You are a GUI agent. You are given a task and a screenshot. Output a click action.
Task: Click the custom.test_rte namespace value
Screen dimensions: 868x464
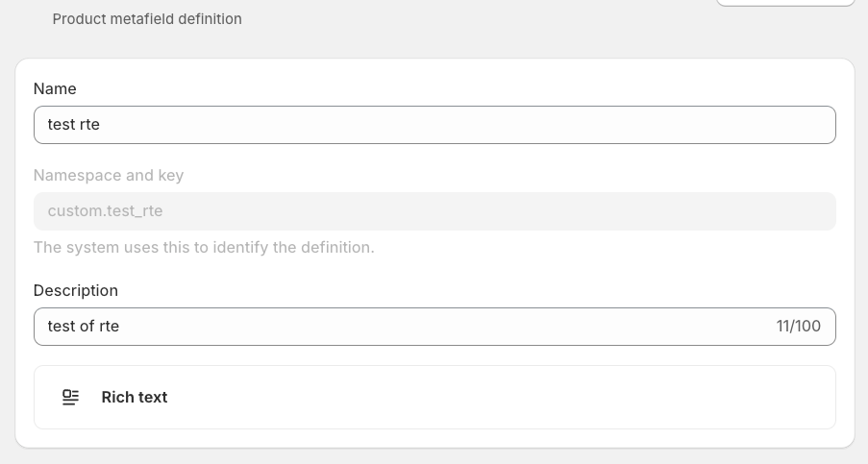pyautogui.click(x=99, y=211)
